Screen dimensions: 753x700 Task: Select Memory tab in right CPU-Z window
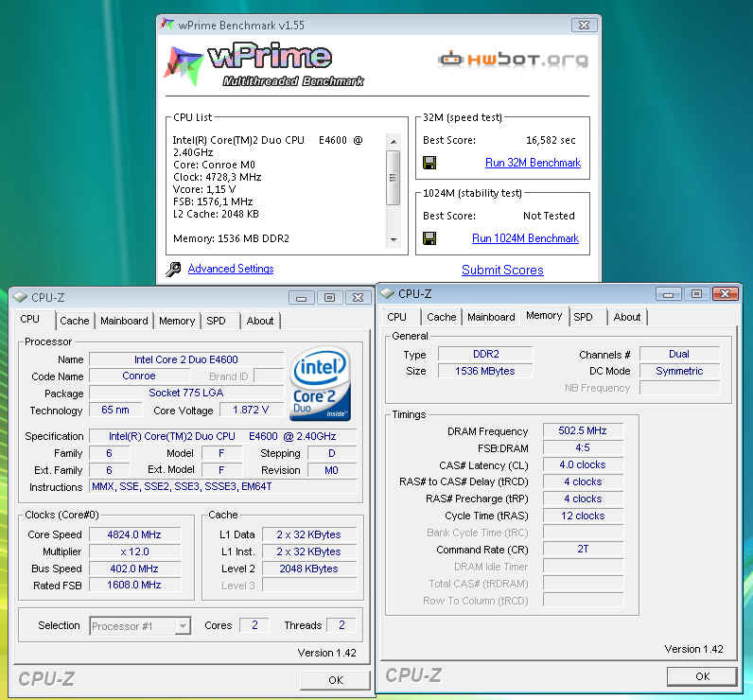(x=544, y=315)
